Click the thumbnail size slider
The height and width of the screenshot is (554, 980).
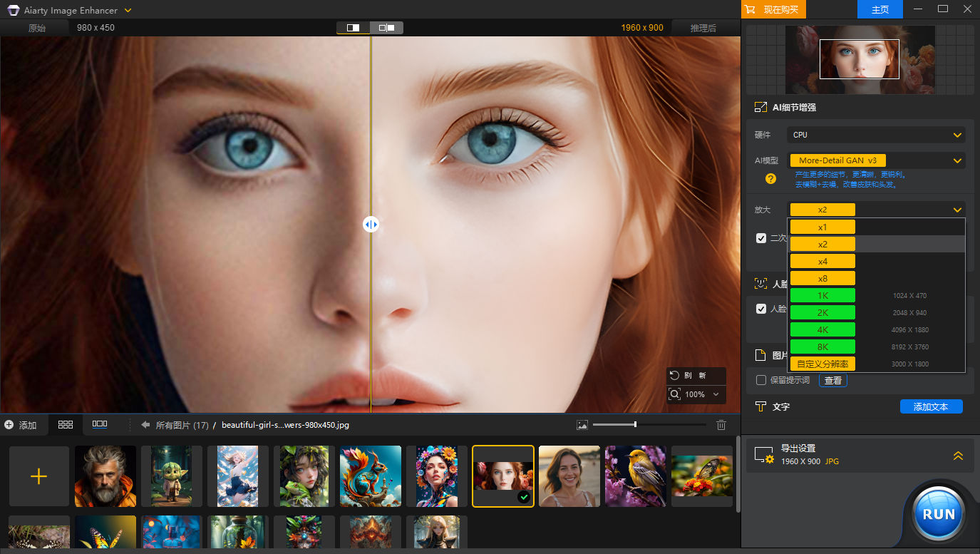coord(635,425)
